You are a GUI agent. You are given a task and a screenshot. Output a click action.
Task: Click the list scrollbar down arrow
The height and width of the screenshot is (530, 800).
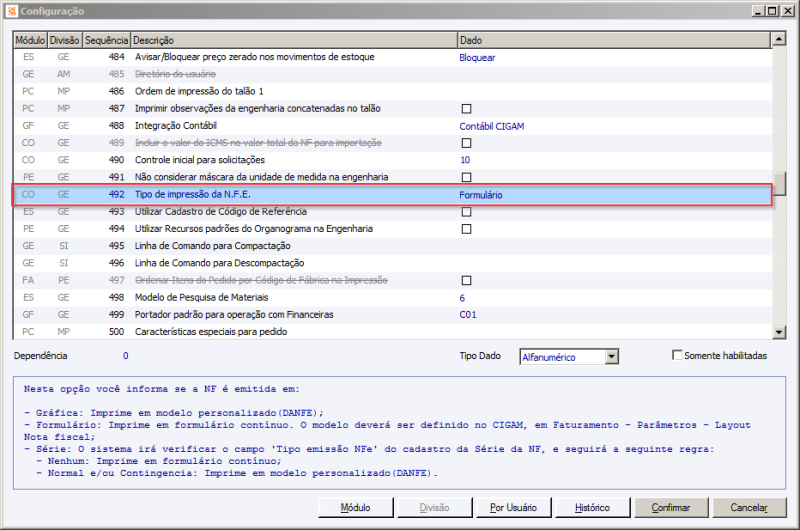pyautogui.click(x=779, y=332)
